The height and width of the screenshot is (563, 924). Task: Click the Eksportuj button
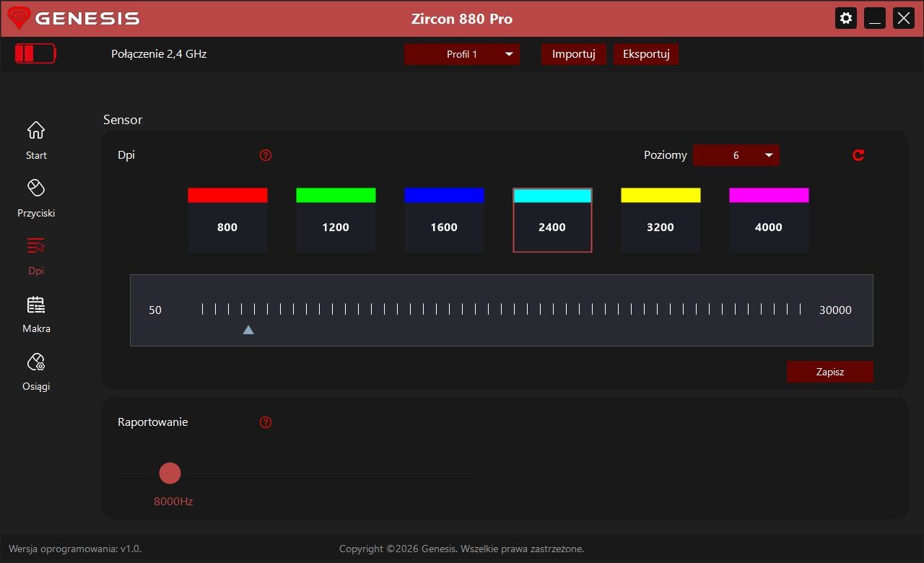click(x=646, y=54)
